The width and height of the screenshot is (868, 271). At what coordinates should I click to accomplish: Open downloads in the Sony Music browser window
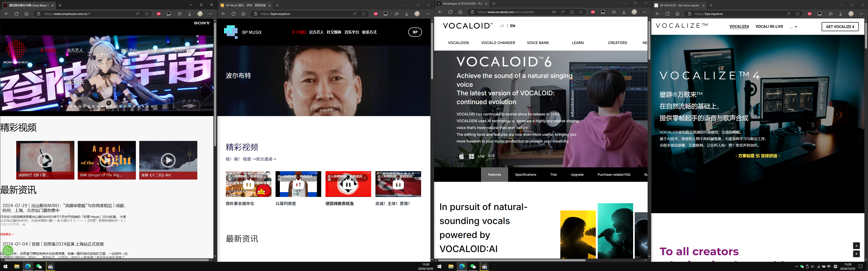click(190, 14)
